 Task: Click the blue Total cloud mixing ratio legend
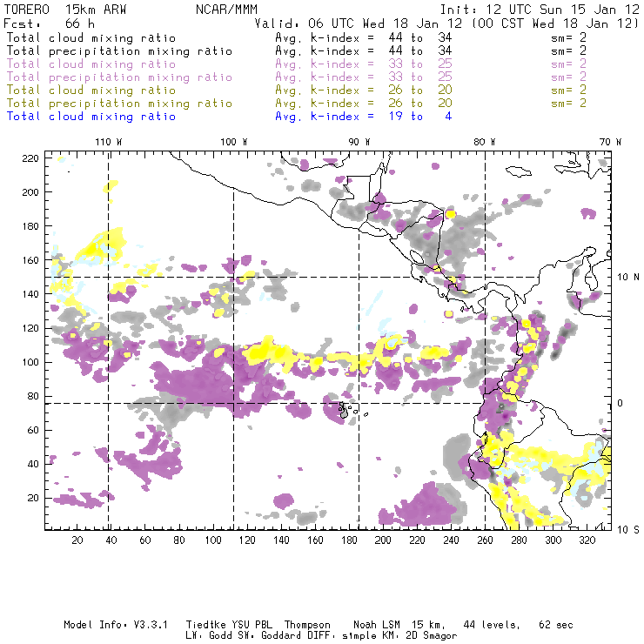(x=91, y=117)
